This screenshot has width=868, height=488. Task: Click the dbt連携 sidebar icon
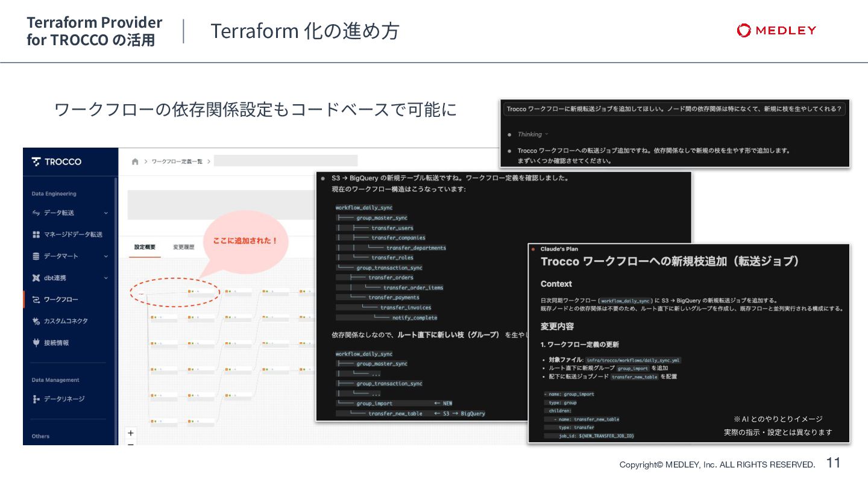[36, 278]
